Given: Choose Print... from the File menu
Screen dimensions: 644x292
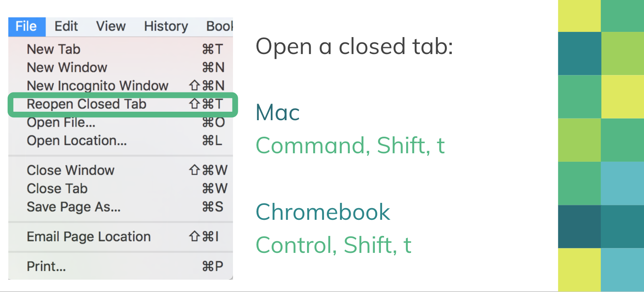Looking at the screenshot, I should click(46, 266).
